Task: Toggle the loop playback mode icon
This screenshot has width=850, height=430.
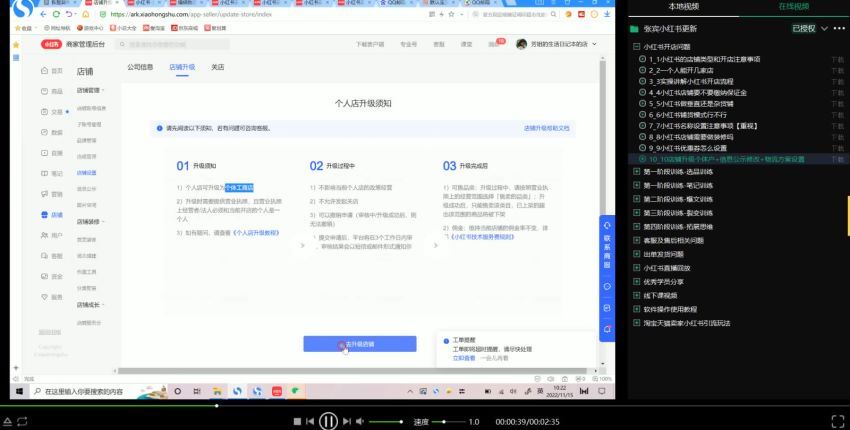Action: (x=23, y=421)
